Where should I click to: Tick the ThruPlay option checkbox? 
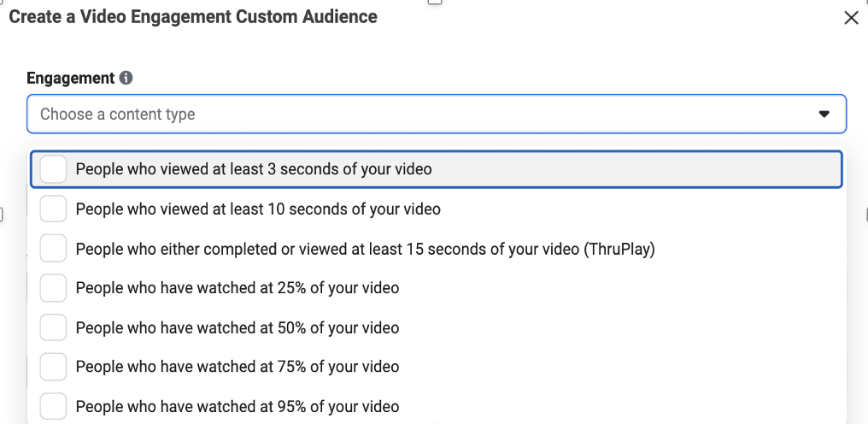(x=53, y=249)
